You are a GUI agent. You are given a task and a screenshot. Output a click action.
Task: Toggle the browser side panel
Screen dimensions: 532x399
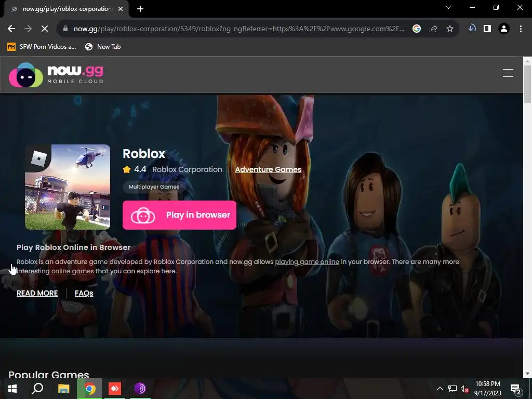click(487, 29)
